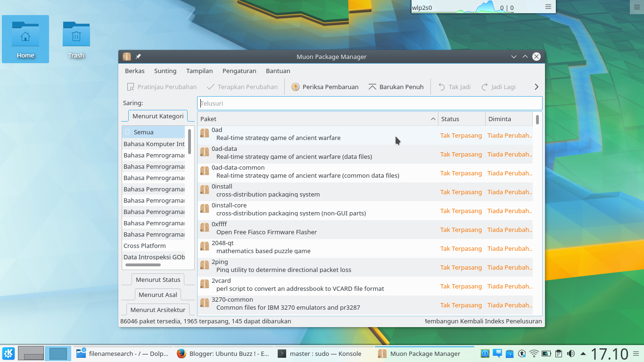Open the battery status tray icon
Viewport: 644px width, 362px height.
pos(546,354)
